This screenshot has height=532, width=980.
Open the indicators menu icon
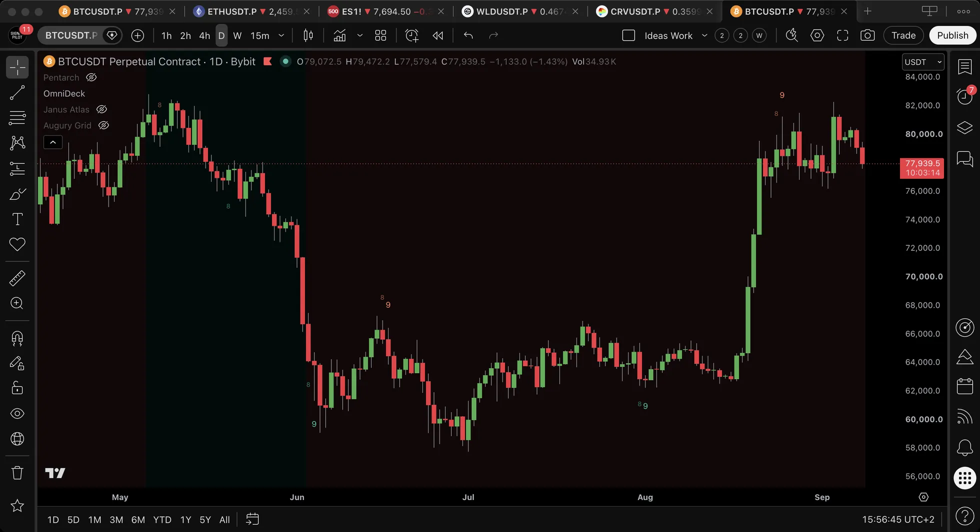tap(340, 35)
